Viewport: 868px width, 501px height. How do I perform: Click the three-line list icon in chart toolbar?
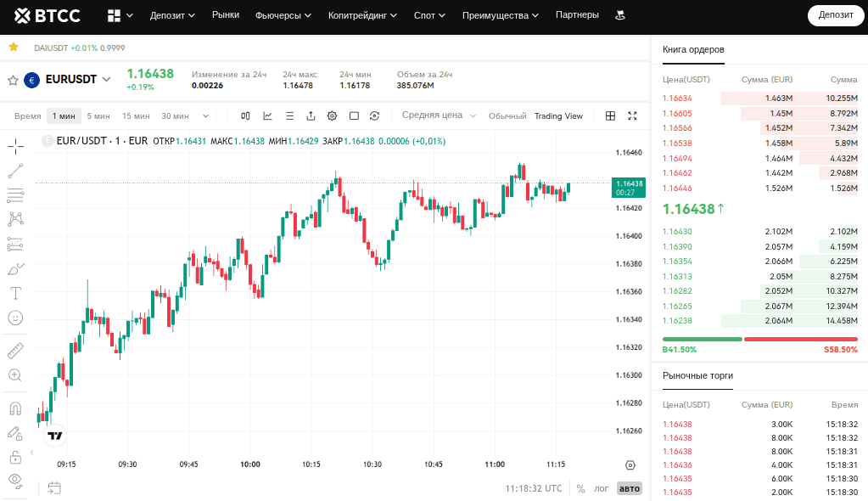pos(289,115)
